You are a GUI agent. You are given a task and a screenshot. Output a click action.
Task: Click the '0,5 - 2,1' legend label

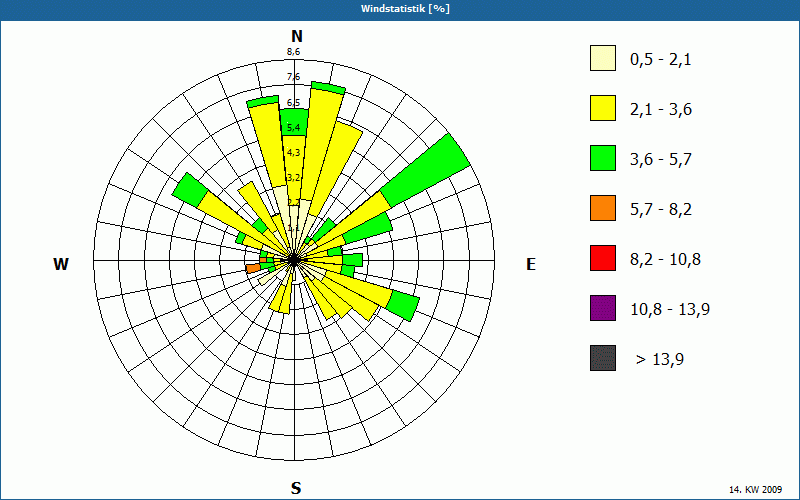pyautogui.click(x=661, y=60)
